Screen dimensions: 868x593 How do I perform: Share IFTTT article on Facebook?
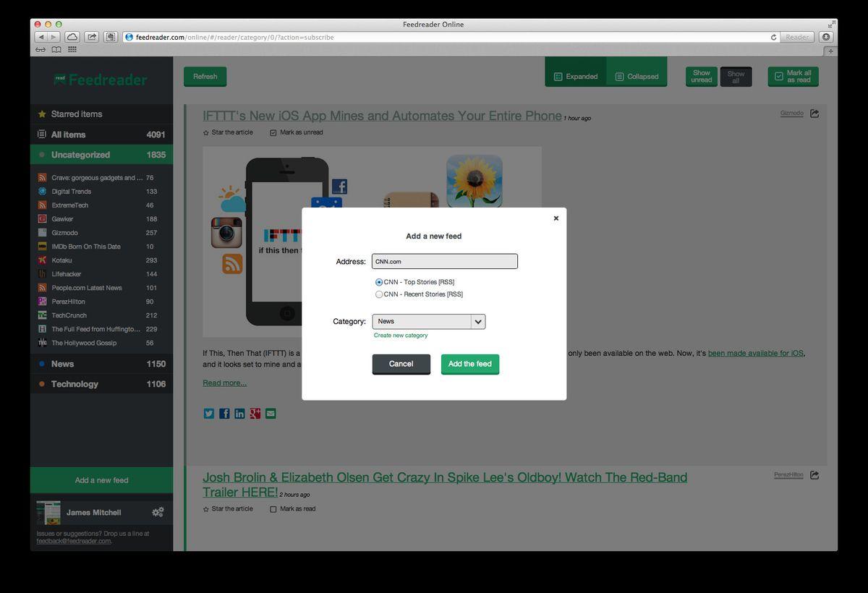pos(224,414)
